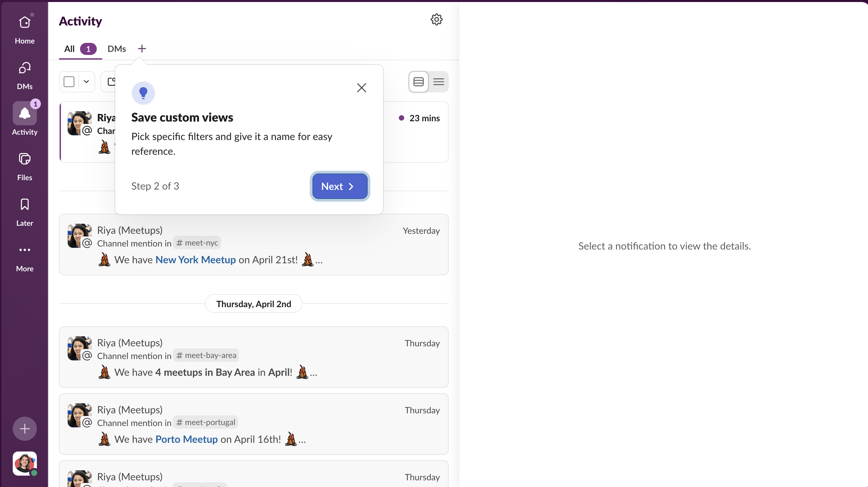This screenshot has width=868, height=487.
Task: Switch to compact list layout view
Action: click(x=438, y=82)
